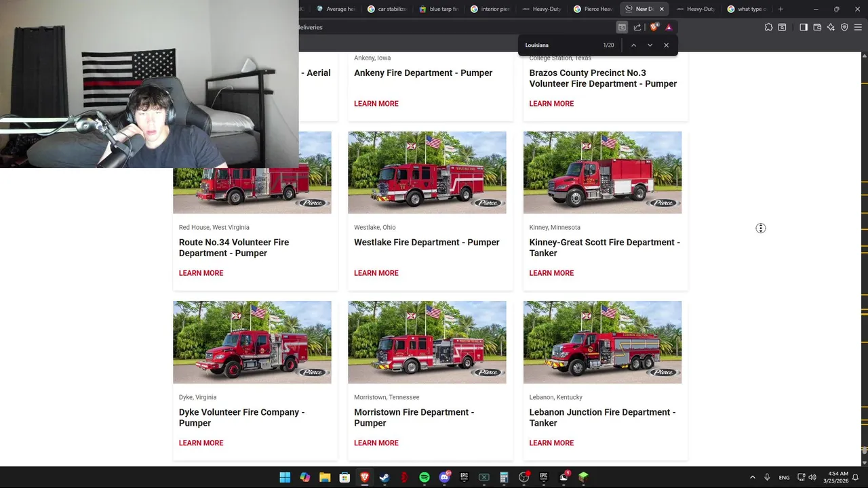868x488 pixels.
Task: Click the Brave Rewards triangle icon
Action: point(669,27)
